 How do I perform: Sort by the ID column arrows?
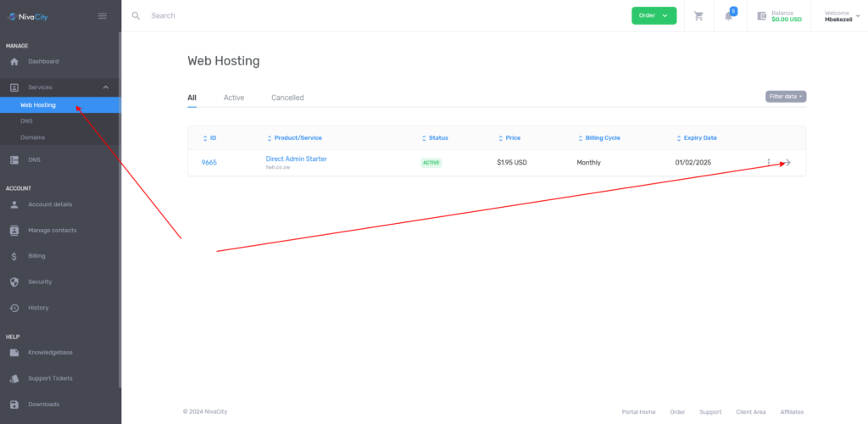(x=205, y=138)
